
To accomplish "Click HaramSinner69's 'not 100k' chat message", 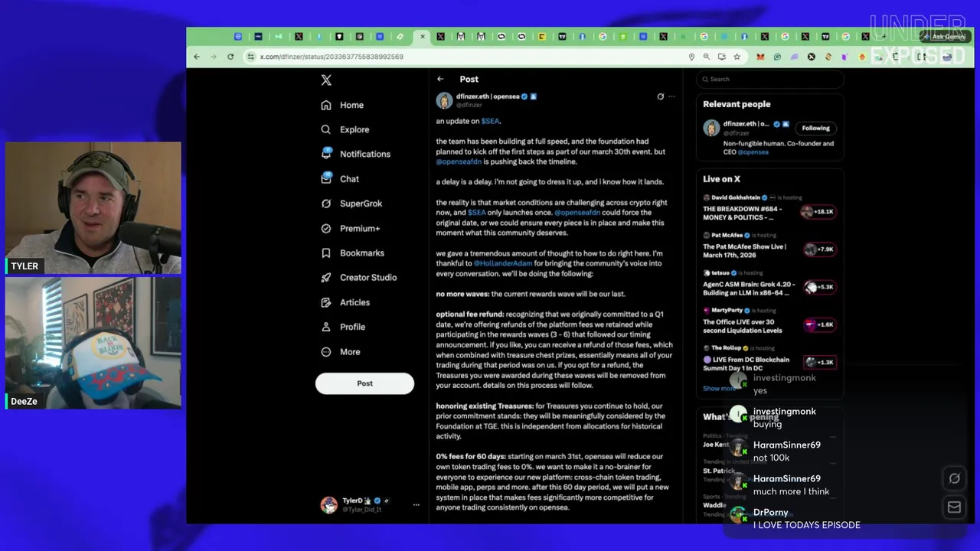I will [x=771, y=458].
